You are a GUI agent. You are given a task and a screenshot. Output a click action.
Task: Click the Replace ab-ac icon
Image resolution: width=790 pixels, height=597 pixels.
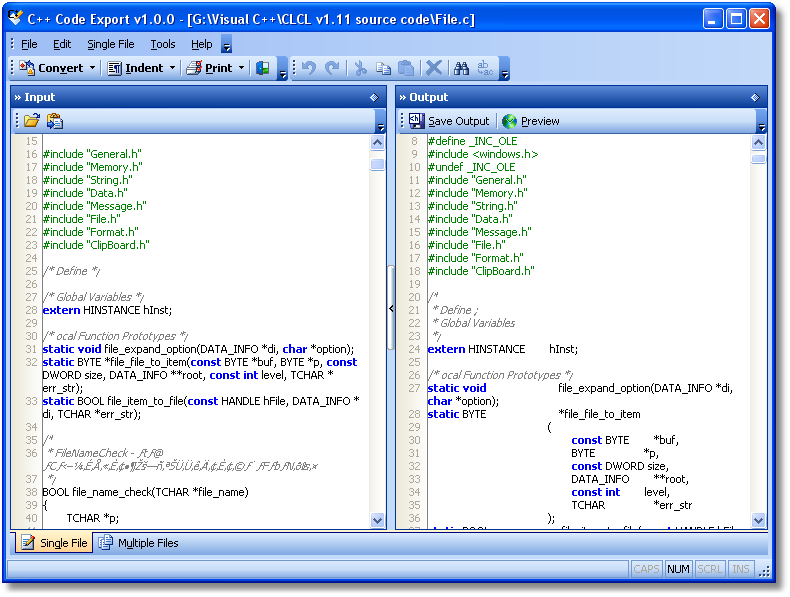coord(485,68)
